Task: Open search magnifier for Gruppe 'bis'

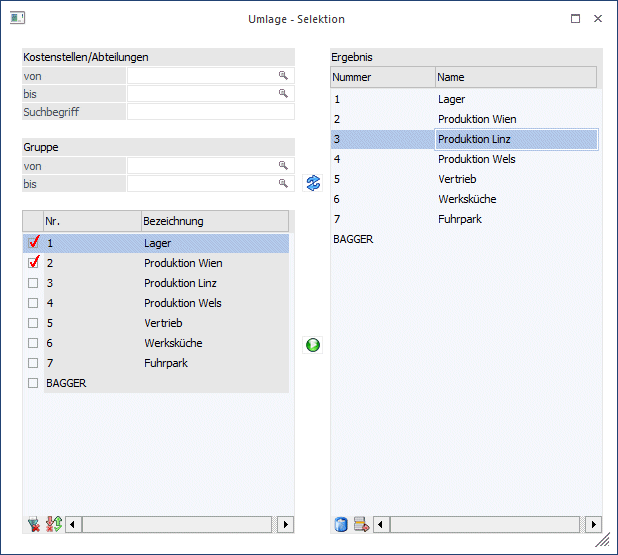Action: (283, 184)
